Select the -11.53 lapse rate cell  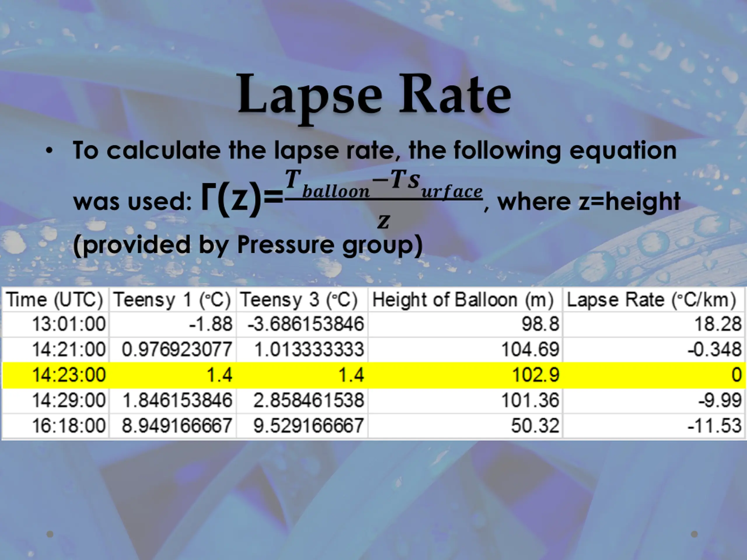point(655,426)
